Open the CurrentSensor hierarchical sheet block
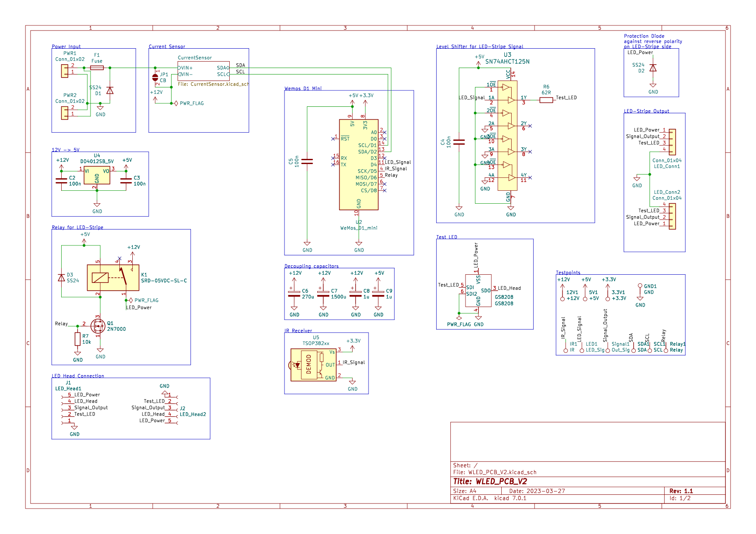This screenshot has height=534, width=756. coord(203,71)
